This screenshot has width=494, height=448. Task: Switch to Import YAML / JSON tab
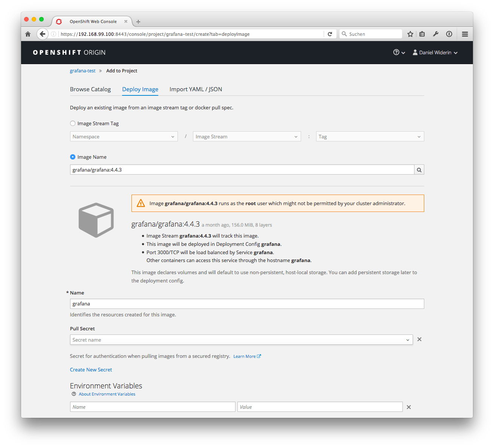pyautogui.click(x=196, y=89)
